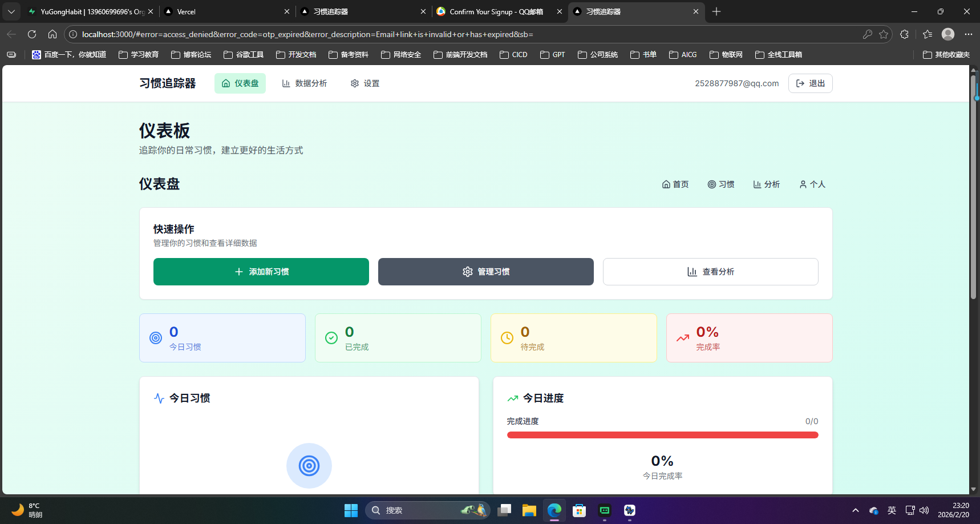980x524 pixels.
Task: Open 个人 via the user icon
Action: click(803, 184)
